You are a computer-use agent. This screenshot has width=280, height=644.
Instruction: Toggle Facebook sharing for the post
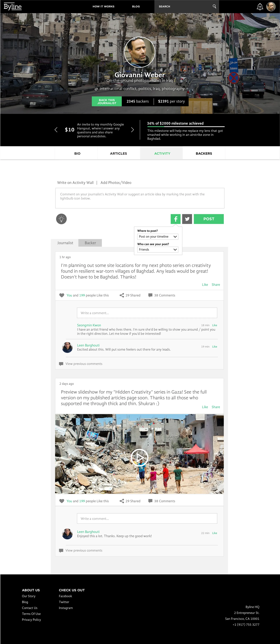click(176, 219)
